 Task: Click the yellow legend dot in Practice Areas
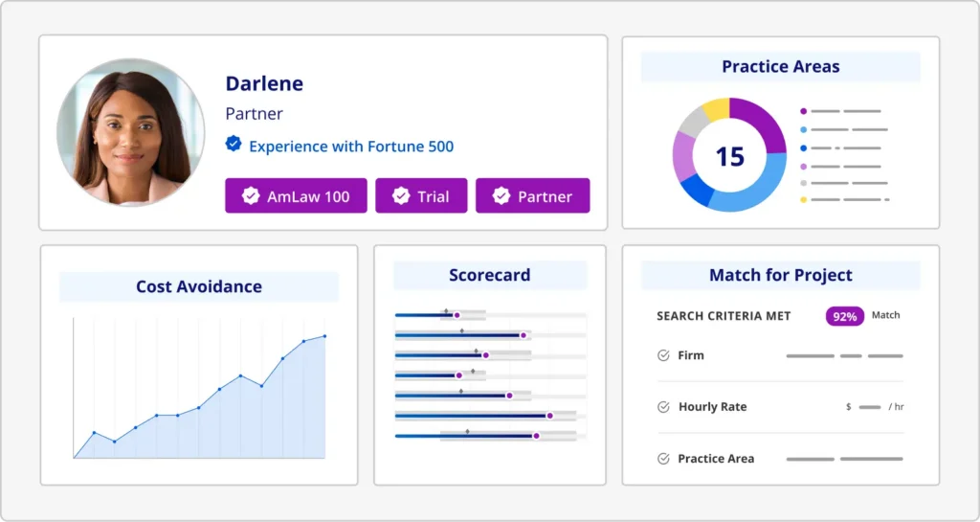coord(803,199)
